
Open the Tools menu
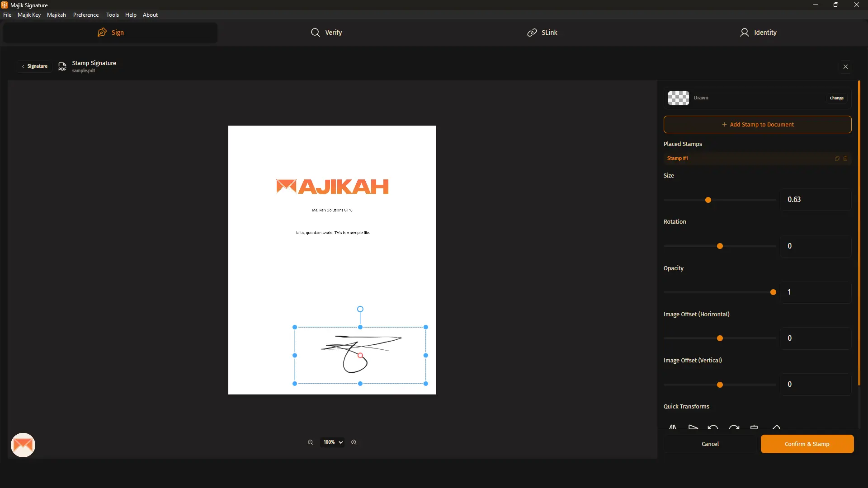113,15
